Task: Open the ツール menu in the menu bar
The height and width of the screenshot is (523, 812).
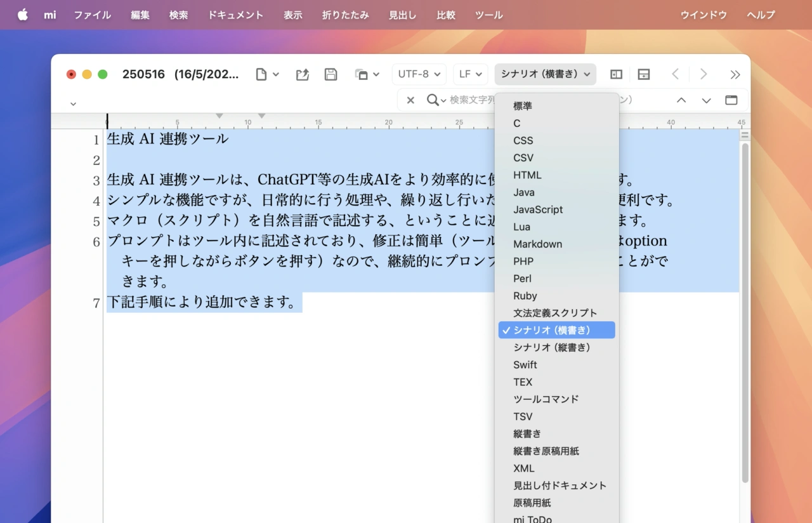Action: pos(488,15)
